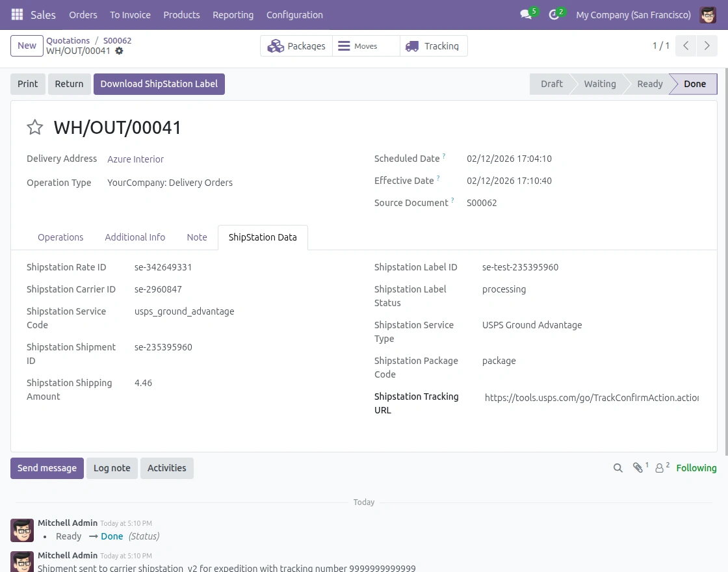Image resolution: width=728 pixels, height=572 pixels.
Task: Click the Print button
Action: (28, 84)
